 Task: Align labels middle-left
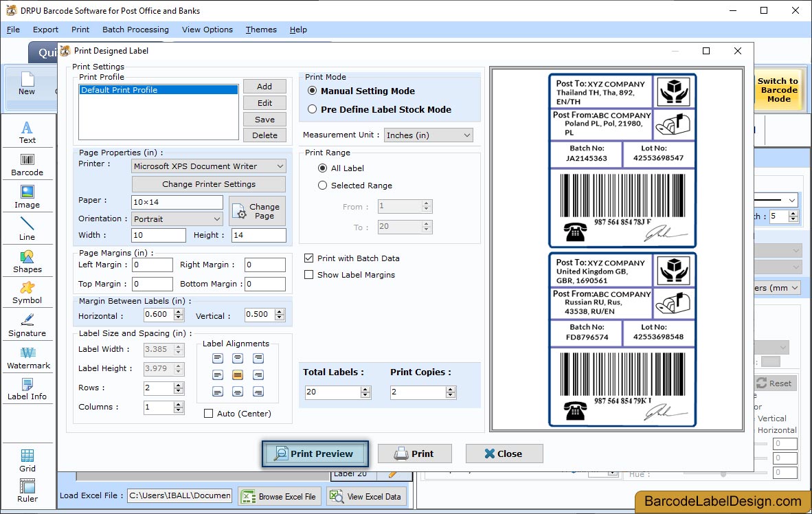pyautogui.click(x=218, y=375)
